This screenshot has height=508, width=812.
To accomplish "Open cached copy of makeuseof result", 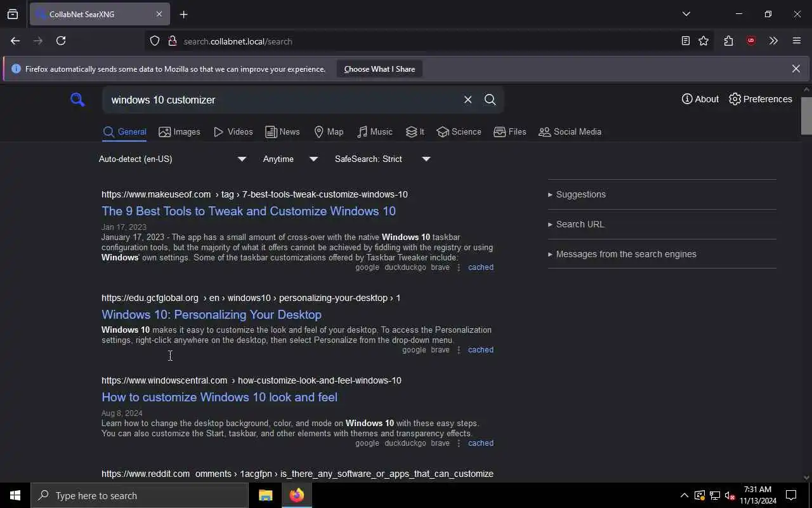I will (480, 267).
